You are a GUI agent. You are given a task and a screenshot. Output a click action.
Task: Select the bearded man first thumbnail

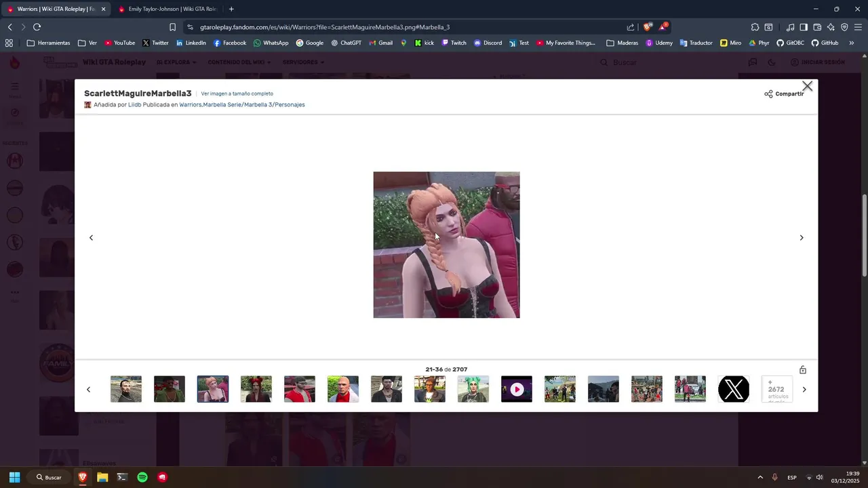tap(126, 389)
